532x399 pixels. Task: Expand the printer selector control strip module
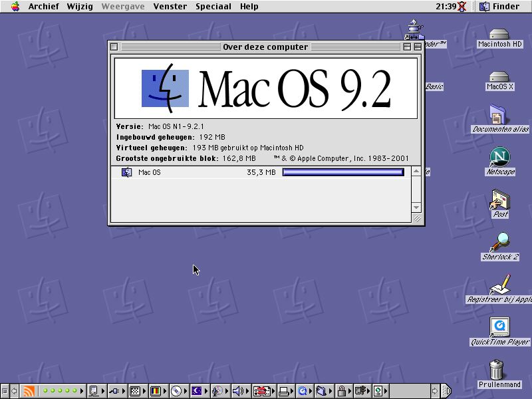(x=284, y=391)
